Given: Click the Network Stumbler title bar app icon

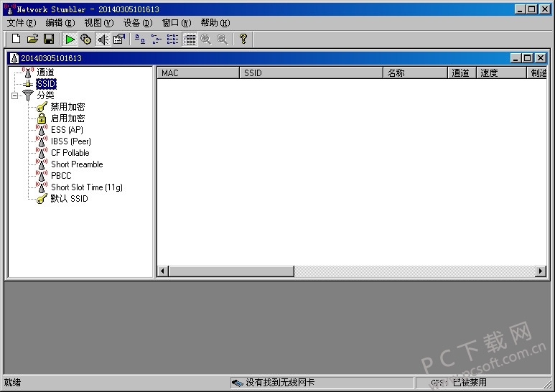Looking at the screenshot, I should click(x=9, y=9).
